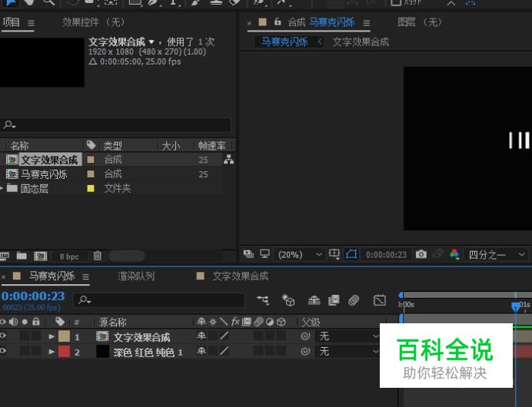Open composition mini-flowchart in timeline
The image size is (532, 407).
point(263,300)
